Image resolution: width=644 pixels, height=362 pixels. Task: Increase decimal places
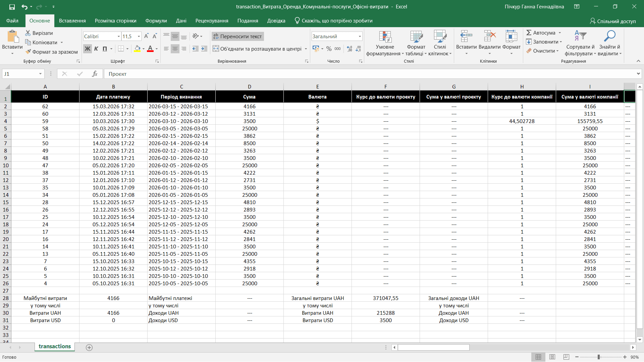(x=350, y=48)
